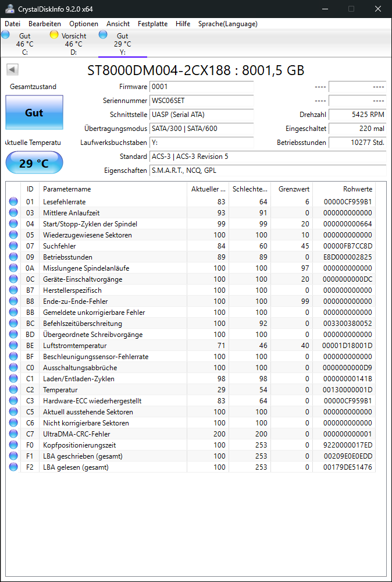Click raw value 003300380052
Screen dimensions: 392x582
347,324
